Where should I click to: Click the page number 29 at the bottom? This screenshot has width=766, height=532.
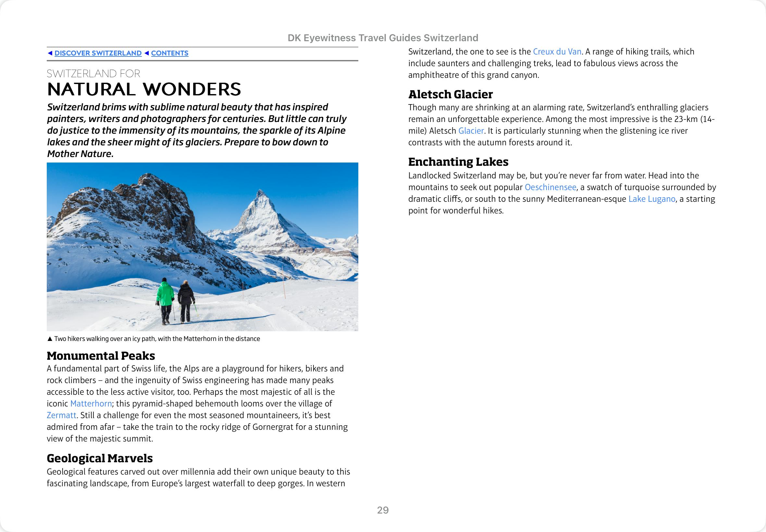[x=383, y=510]
